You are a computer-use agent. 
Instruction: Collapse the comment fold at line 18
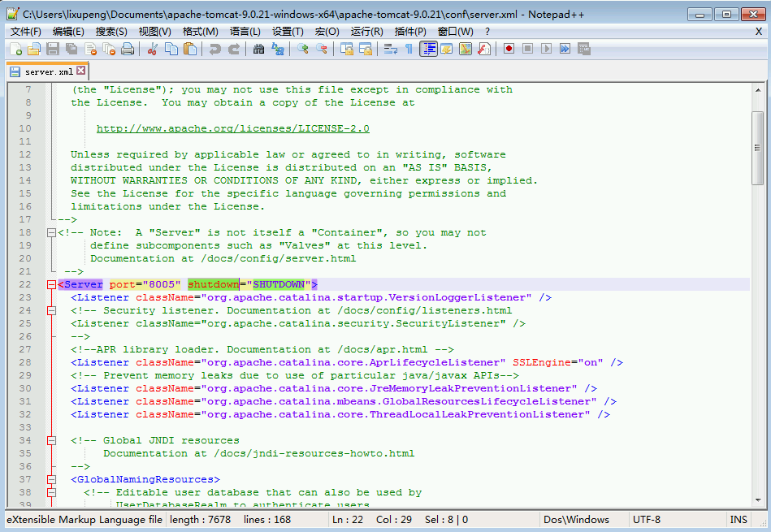pyautogui.click(x=51, y=232)
